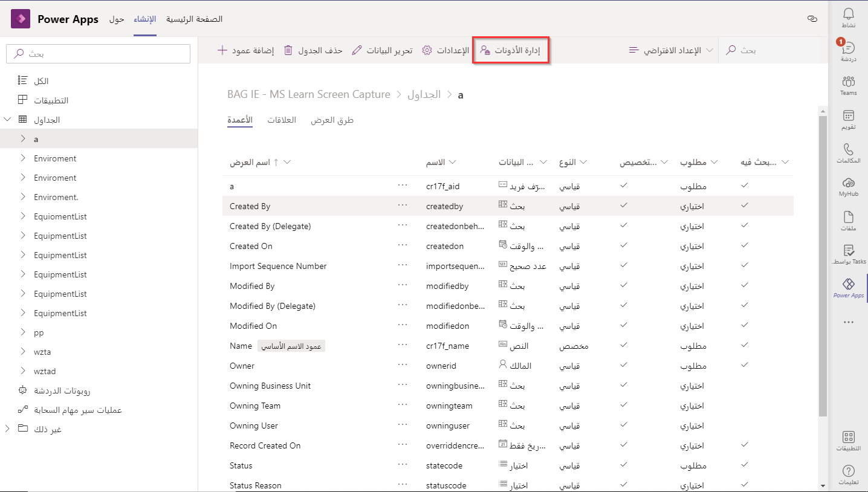Click the Record Created On column name
Screen dimensions: 868x492
coord(265,445)
